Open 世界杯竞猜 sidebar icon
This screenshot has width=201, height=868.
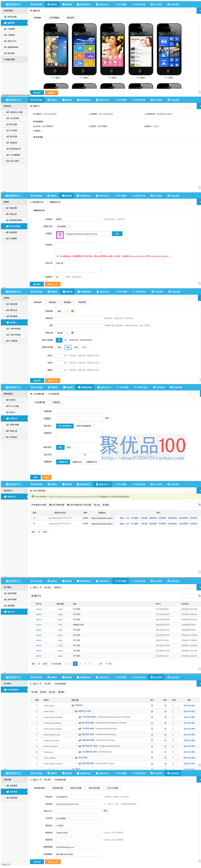pyautogui.click(x=8, y=425)
